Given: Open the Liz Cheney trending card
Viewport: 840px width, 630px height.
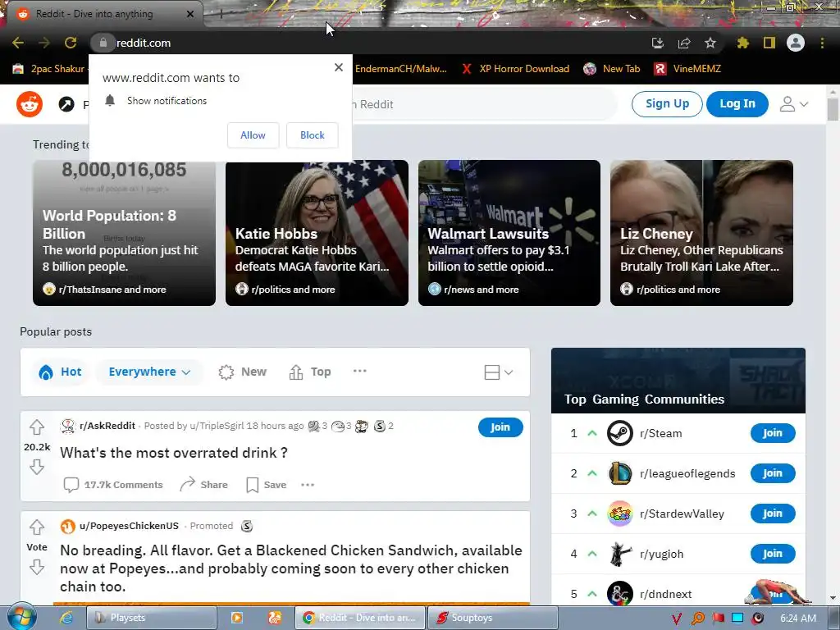Looking at the screenshot, I should [x=702, y=233].
